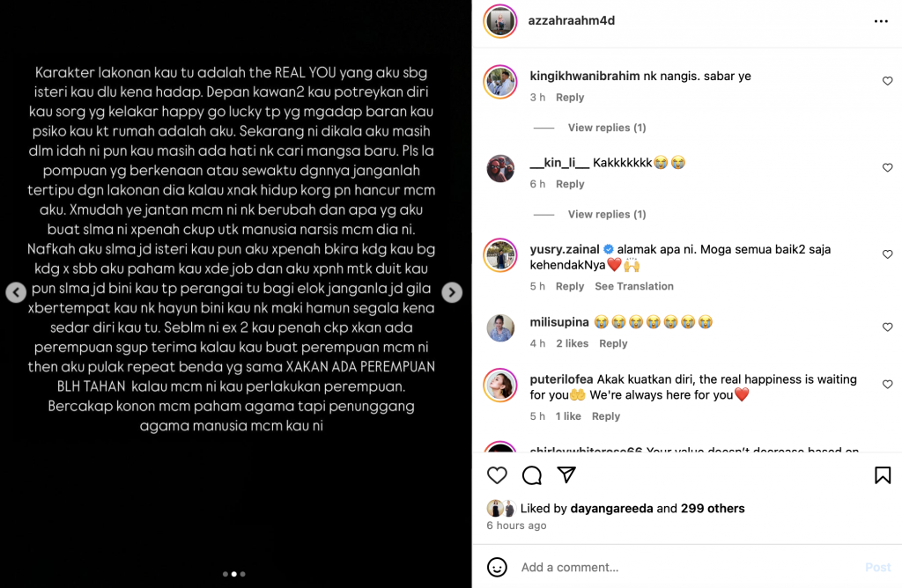Expand View replies under kingikhwanibrahim comment
The width and height of the screenshot is (902, 588).
[607, 128]
